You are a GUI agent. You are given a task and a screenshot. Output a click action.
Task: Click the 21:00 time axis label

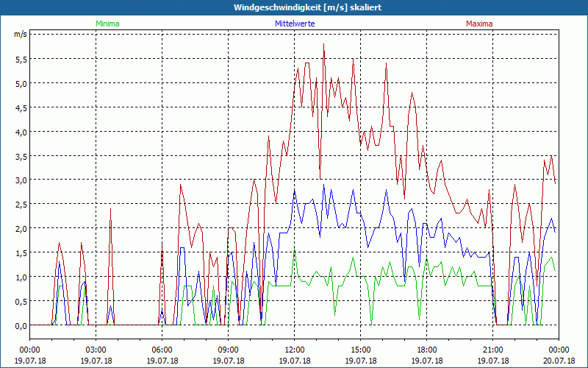click(x=492, y=350)
